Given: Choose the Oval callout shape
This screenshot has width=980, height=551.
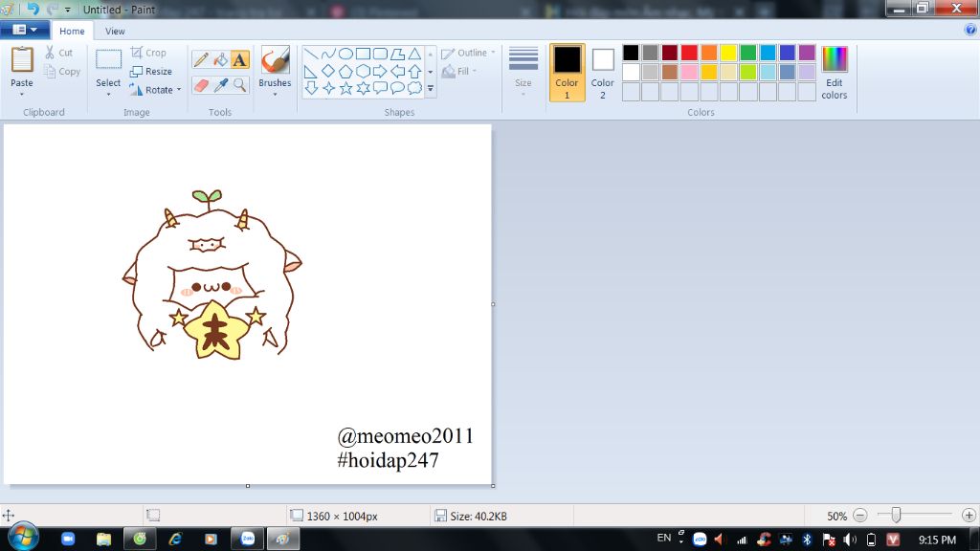Looking at the screenshot, I should click(397, 88).
